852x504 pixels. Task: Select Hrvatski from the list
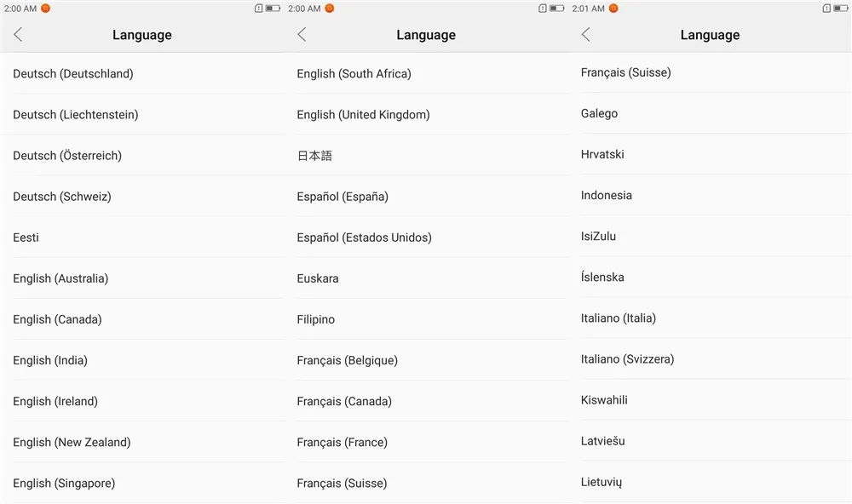(711, 154)
